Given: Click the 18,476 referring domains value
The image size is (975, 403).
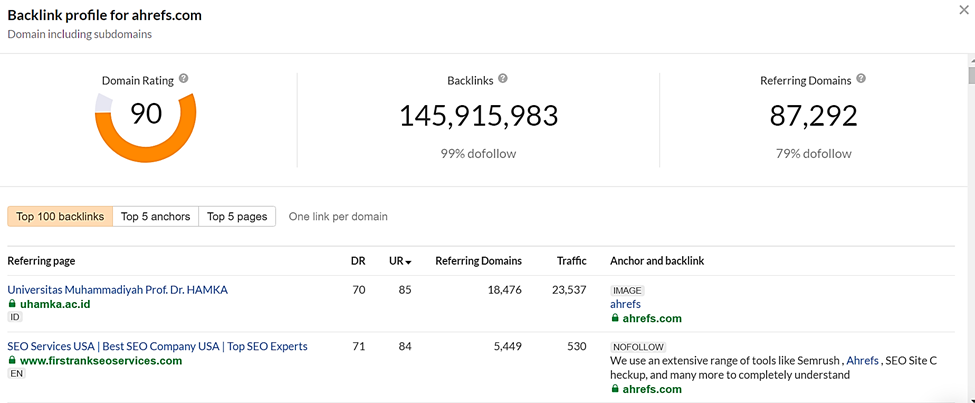Looking at the screenshot, I should pos(502,290).
